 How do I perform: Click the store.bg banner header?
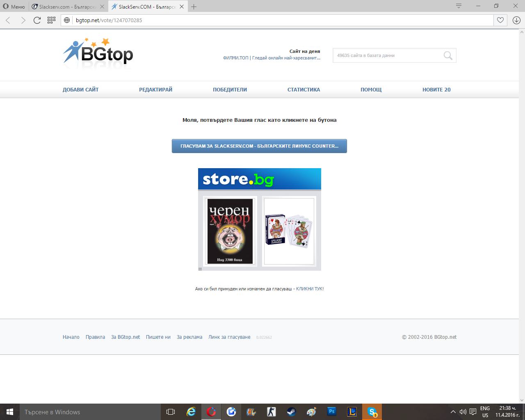click(x=260, y=179)
